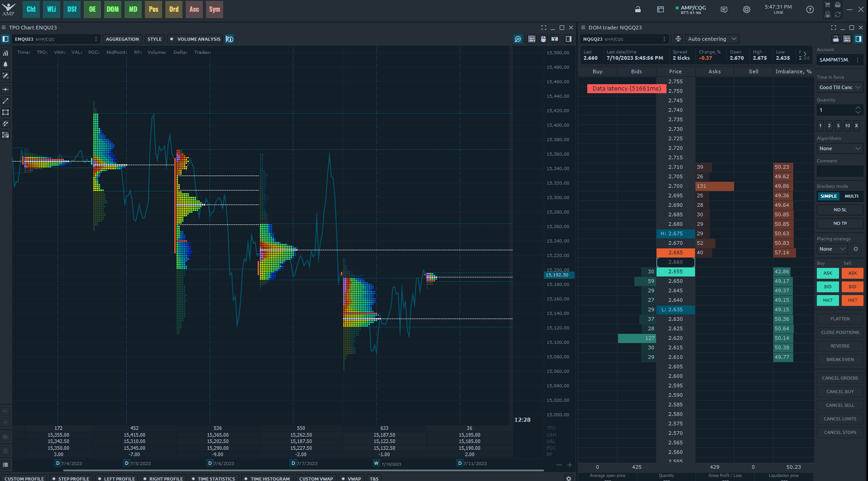868x481 pixels.
Task: Click the FLATTEN button
Action: pyautogui.click(x=839, y=319)
